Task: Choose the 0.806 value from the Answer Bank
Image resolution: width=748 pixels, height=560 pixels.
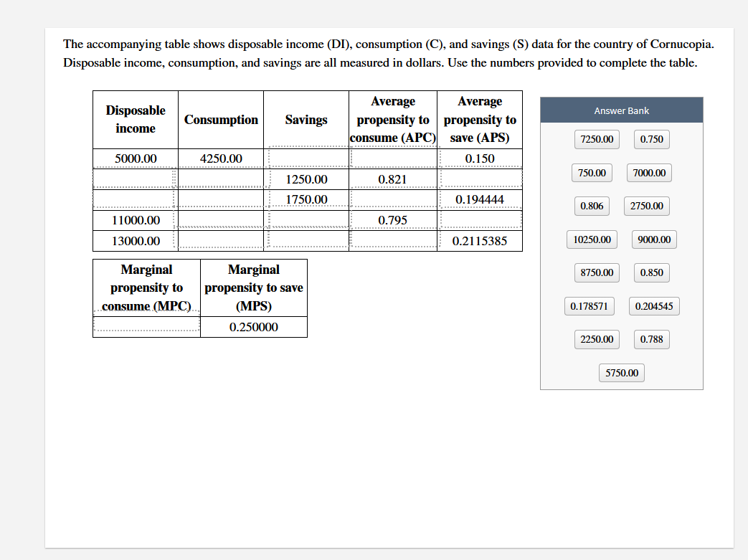Action: pos(591,206)
